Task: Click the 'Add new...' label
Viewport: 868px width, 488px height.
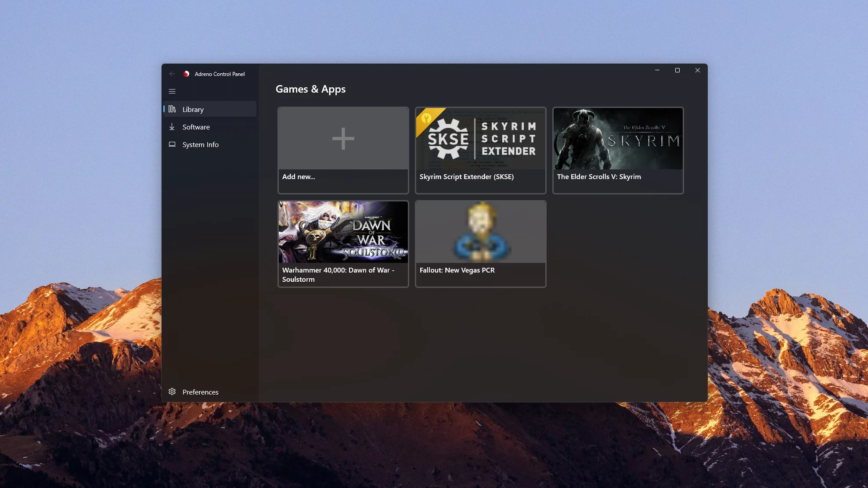Action: click(299, 176)
